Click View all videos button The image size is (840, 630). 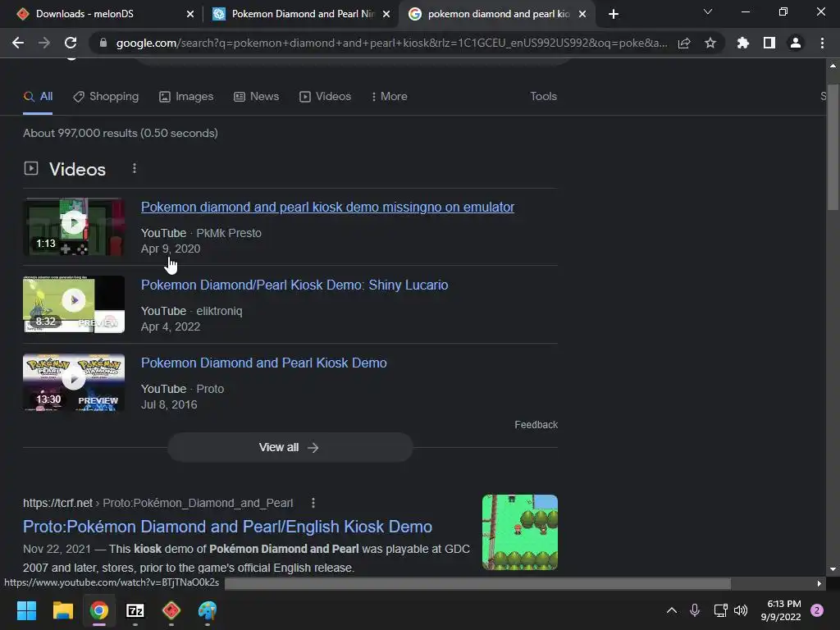(290, 447)
